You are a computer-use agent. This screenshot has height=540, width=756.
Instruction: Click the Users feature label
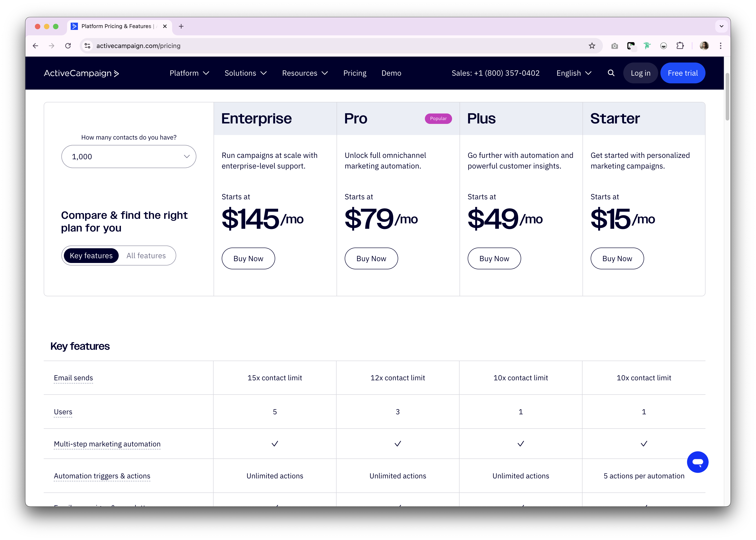point(63,412)
